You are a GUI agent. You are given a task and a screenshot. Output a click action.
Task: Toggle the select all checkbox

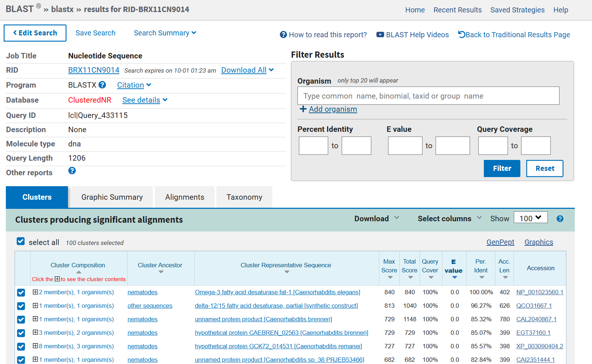pos(21,241)
